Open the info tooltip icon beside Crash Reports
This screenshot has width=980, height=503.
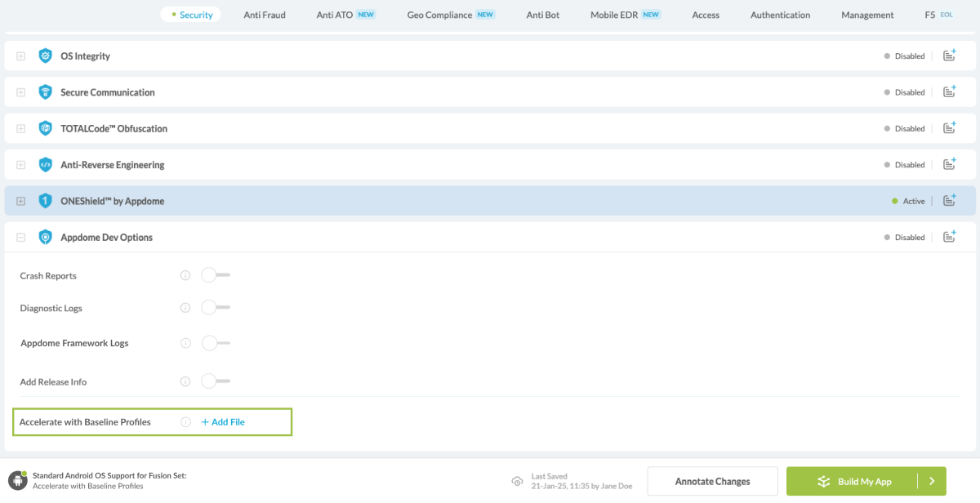pos(185,275)
